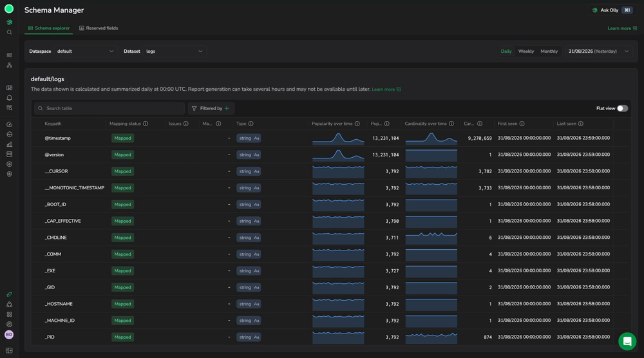The width and height of the screenshot is (644, 358).
Task: Click the cardinality sparkline for _PID
Action: pos(431,337)
